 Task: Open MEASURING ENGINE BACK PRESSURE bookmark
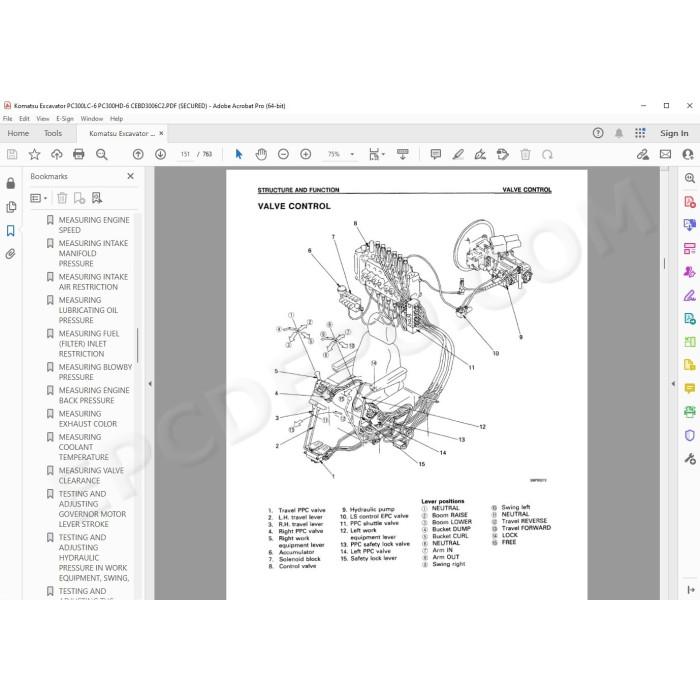94,395
